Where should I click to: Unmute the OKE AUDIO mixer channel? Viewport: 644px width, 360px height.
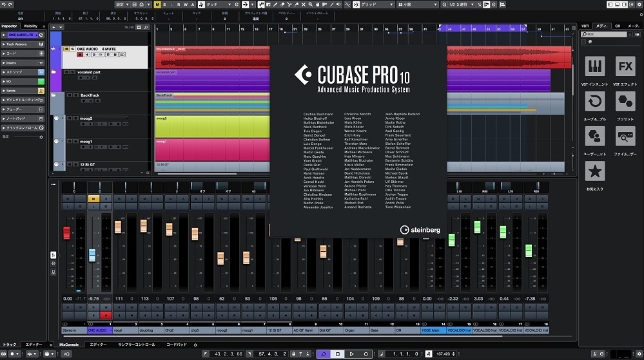[93, 199]
